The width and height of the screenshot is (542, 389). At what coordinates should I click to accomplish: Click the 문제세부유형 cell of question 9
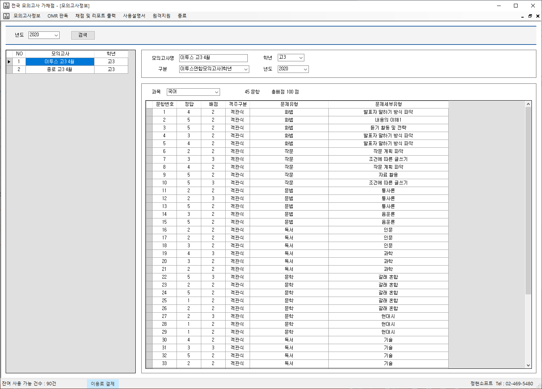[388, 175]
